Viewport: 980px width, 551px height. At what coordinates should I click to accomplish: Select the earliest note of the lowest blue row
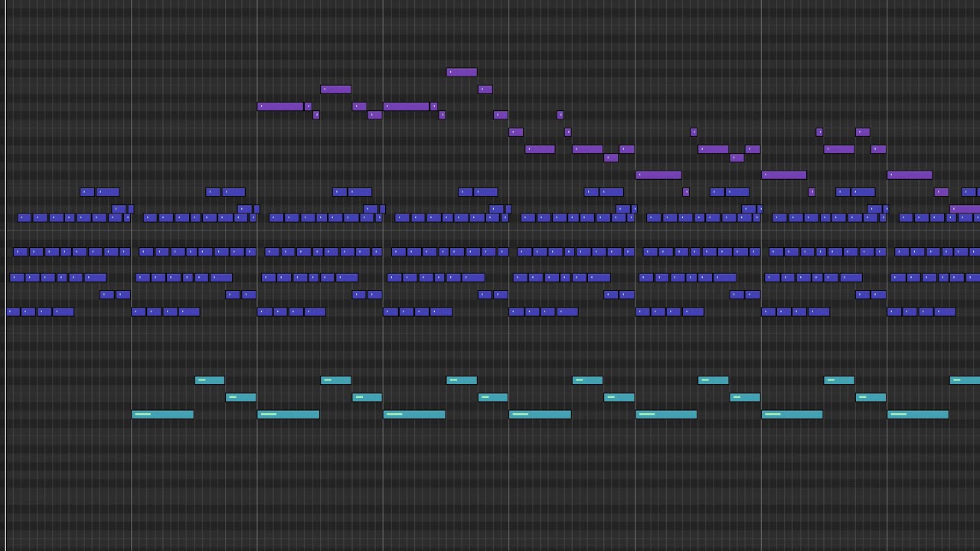[13, 312]
